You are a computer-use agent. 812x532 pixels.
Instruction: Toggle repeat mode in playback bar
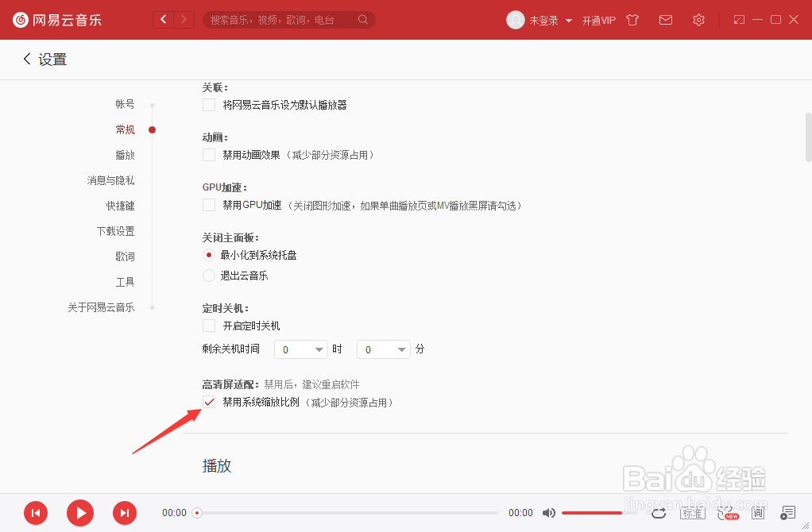tap(659, 513)
